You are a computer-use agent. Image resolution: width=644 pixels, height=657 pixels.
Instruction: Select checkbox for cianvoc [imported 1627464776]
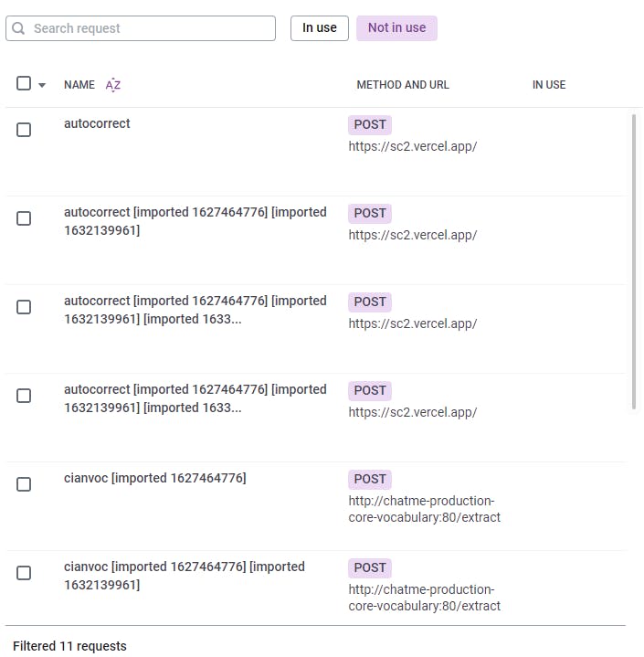[24, 484]
